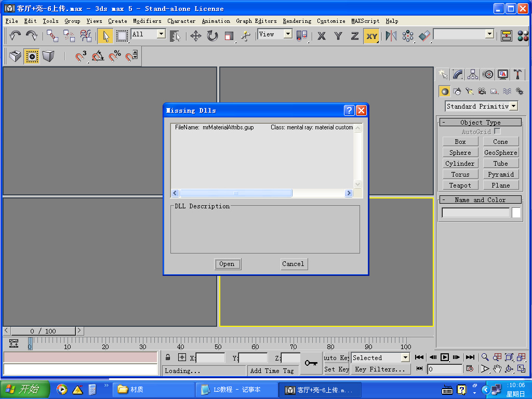This screenshot has width=532, height=399.
Task: Select the Lights category icon
Action: point(470,91)
